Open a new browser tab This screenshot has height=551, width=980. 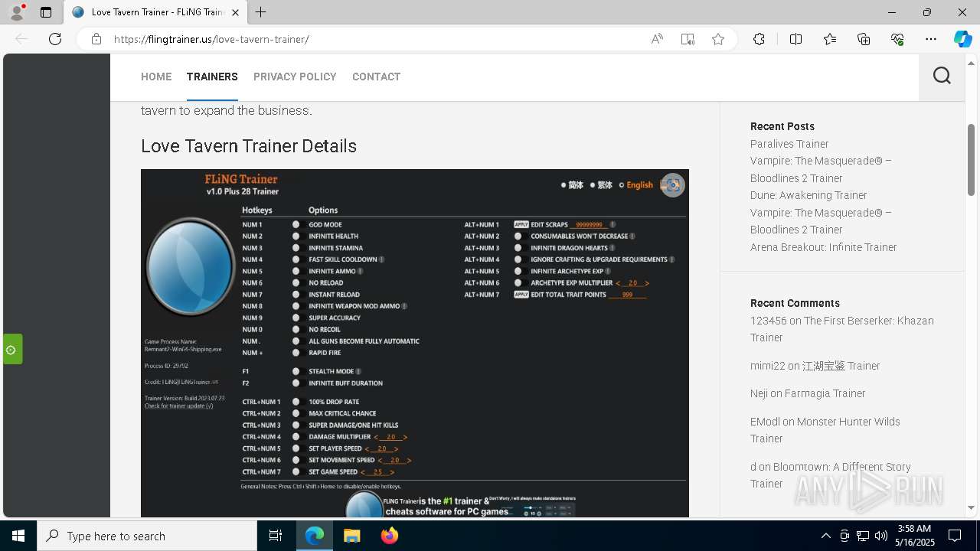point(261,12)
